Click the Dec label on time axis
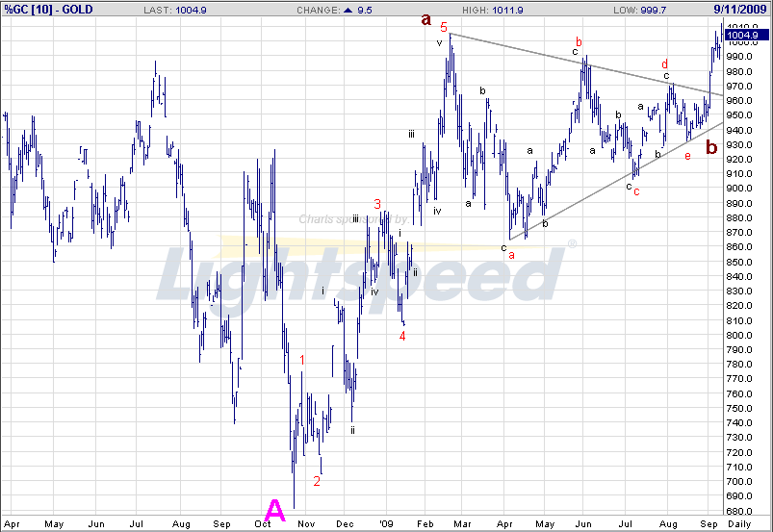773x532 pixels. click(345, 524)
